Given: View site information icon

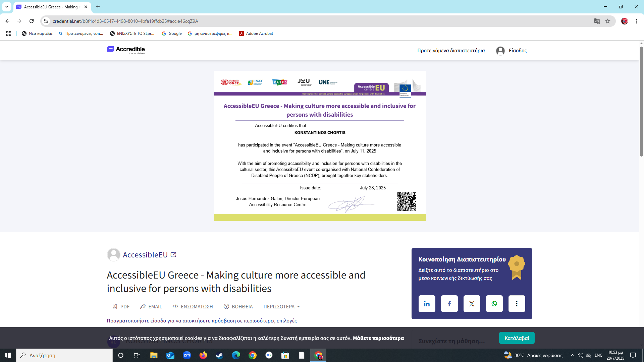Looking at the screenshot, I should click(x=46, y=21).
